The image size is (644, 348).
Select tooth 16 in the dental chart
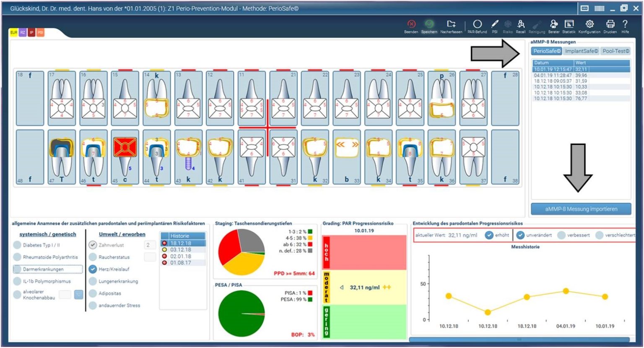(x=93, y=98)
